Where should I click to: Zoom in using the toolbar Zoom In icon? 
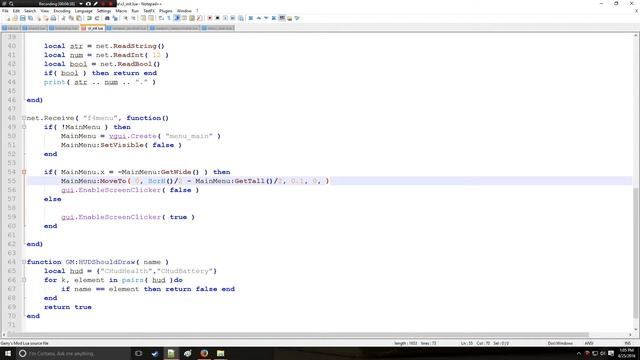pos(125,18)
